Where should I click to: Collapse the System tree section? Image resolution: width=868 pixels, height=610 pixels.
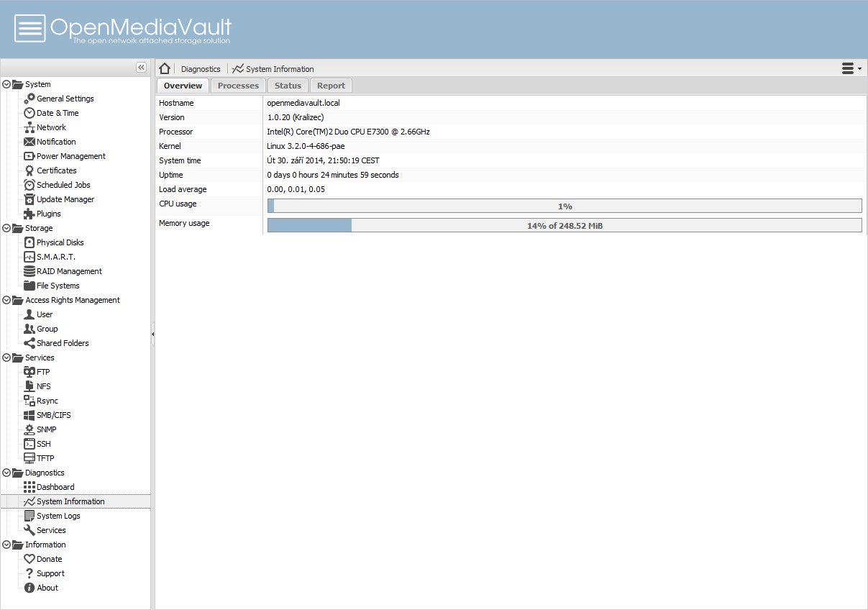click(x=6, y=84)
